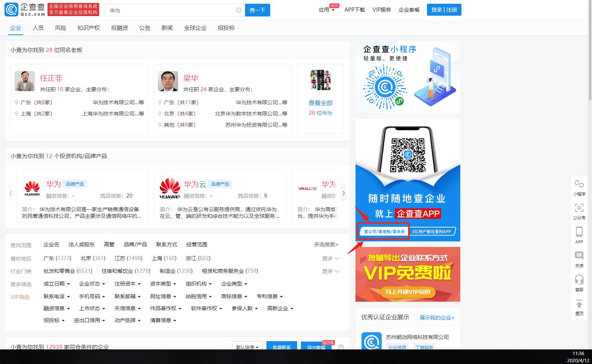Click the group photo collage above 查看全部
Screen dimensions: 592x364
[x=321, y=80]
